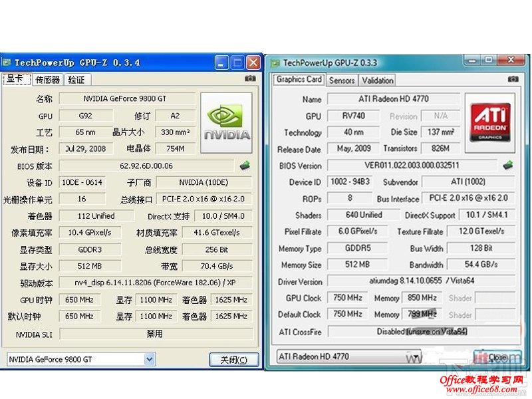Click the BIOS save chip icon beside VER011.022.003.000.032511
This screenshot has width=532, height=399.
507,165
